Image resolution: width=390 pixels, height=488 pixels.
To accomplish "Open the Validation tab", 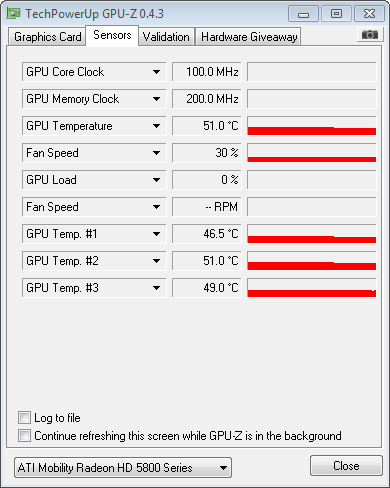I will pos(166,37).
